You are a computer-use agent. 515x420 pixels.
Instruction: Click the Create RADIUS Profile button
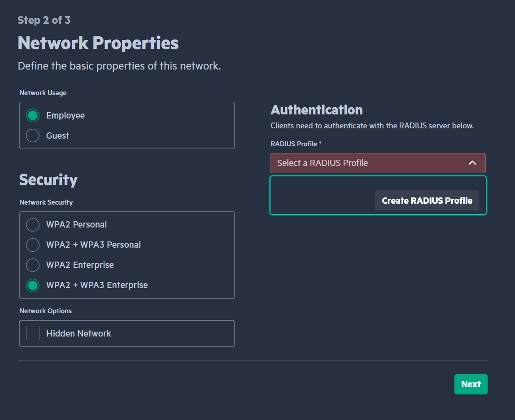tap(427, 201)
